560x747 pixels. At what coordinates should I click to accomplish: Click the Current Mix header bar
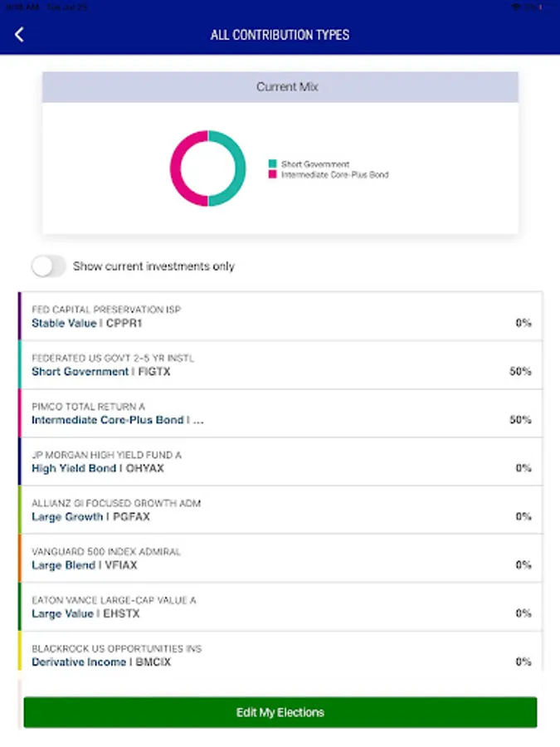coord(280,87)
